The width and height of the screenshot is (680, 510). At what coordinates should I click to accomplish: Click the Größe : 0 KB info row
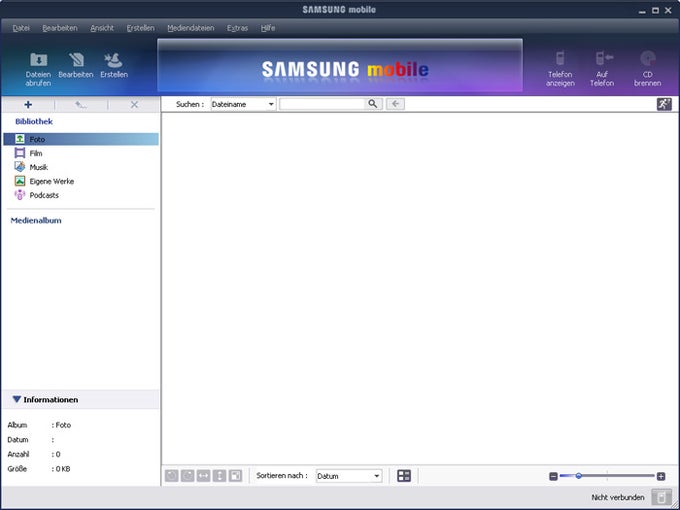click(39, 469)
